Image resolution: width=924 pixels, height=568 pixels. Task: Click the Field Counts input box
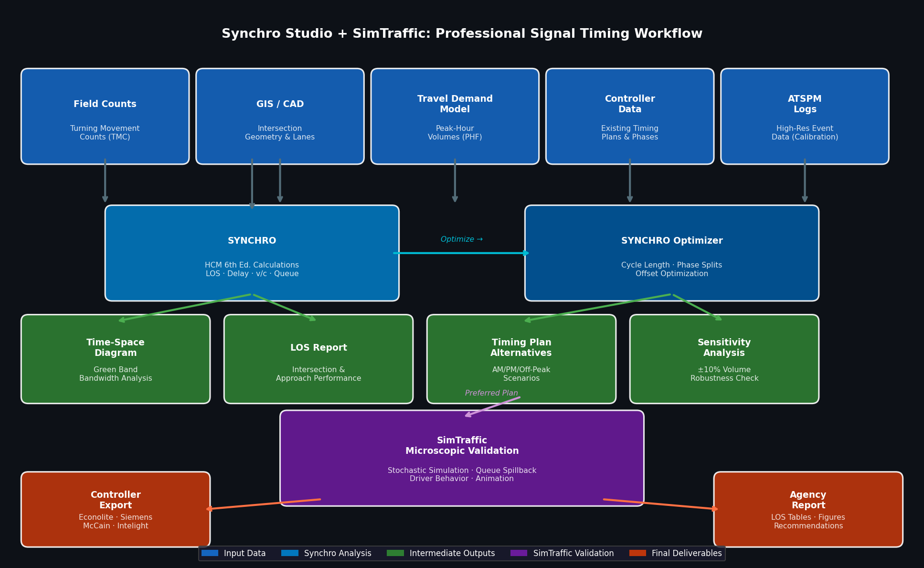(105, 116)
